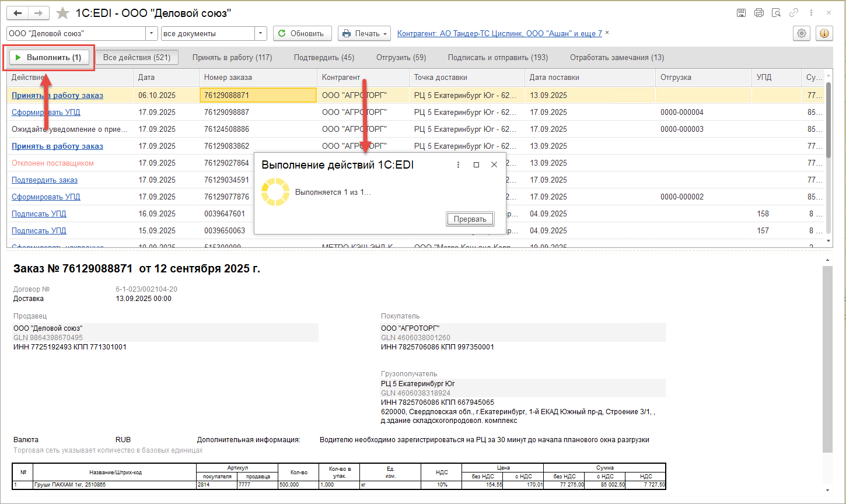Click the orange information icon button
This screenshot has height=504, width=846.
(x=824, y=33)
